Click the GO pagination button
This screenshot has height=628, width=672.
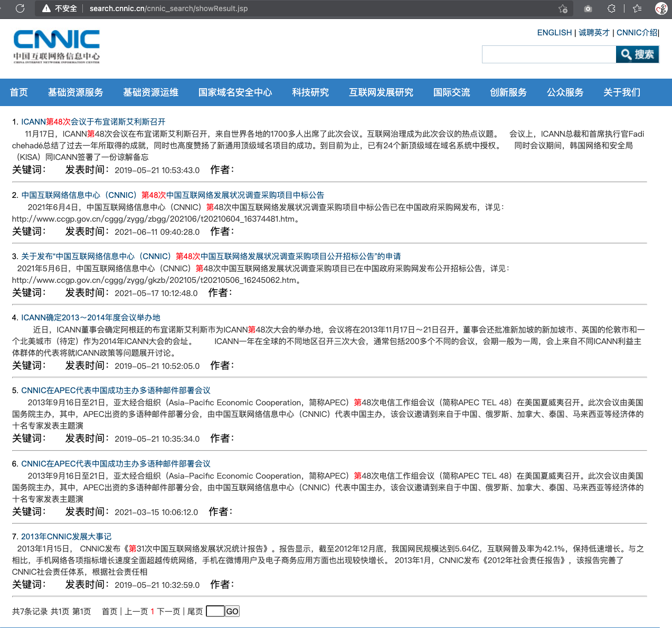[232, 611]
